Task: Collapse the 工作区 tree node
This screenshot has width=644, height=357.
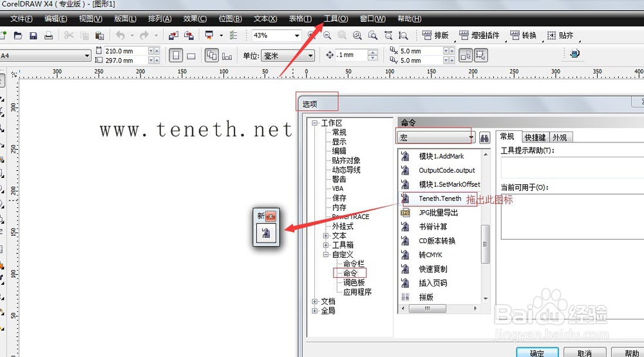Action: tap(315, 123)
